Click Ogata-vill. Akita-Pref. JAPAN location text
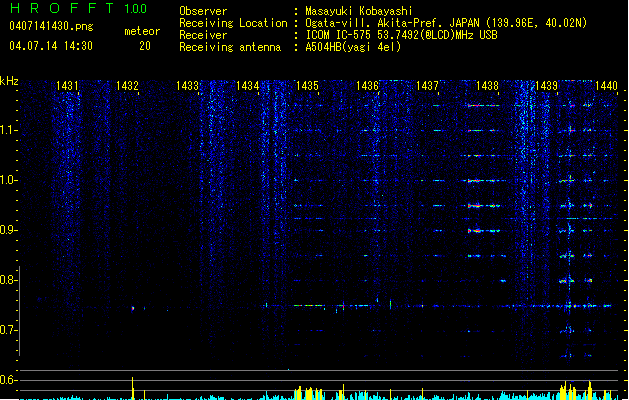629x400 pixels. pyautogui.click(x=446, y=23)
